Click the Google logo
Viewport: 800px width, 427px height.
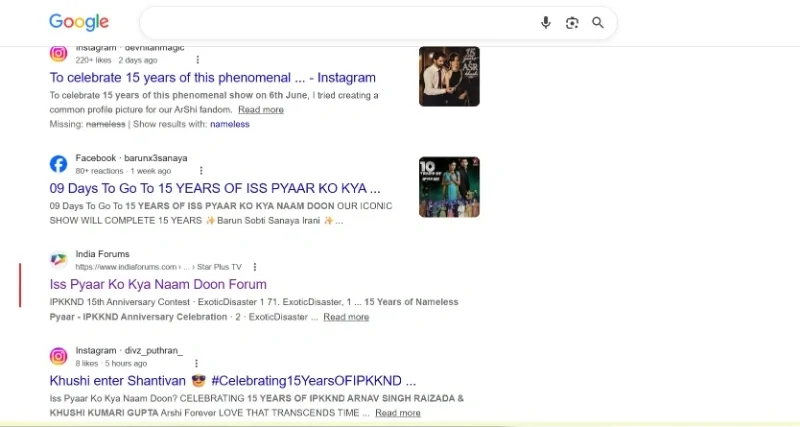tap(79, 22)
